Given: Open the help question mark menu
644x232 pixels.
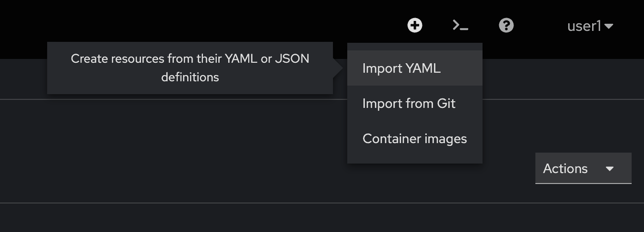Looking at the screenshot, I should [506, 25].
